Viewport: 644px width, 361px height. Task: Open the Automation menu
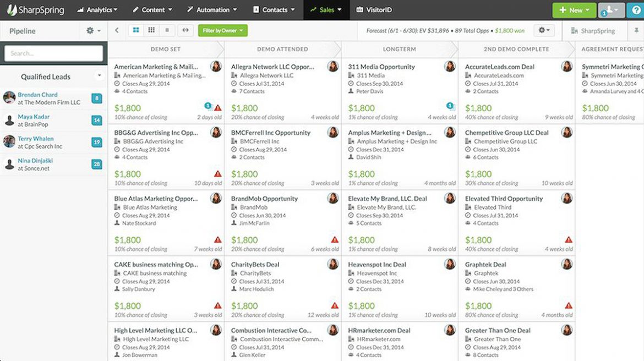(x=211, y=9)
